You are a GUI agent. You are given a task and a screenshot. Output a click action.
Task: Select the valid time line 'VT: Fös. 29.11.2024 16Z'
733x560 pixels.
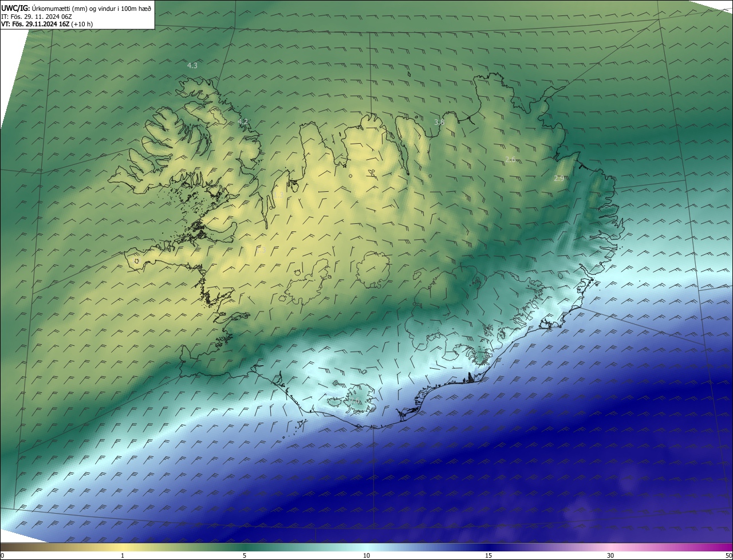click(36, 25)
